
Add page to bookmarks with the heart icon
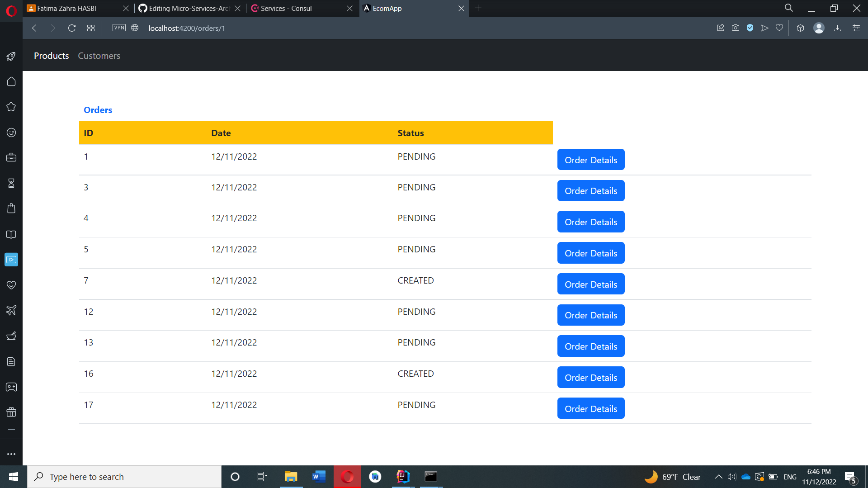(x=779, y=28)
